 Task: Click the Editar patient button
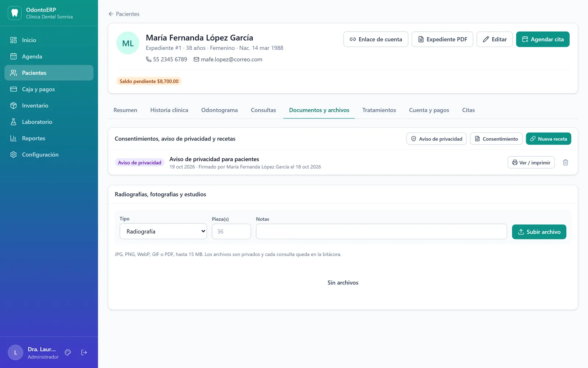[x=495, y=39]
